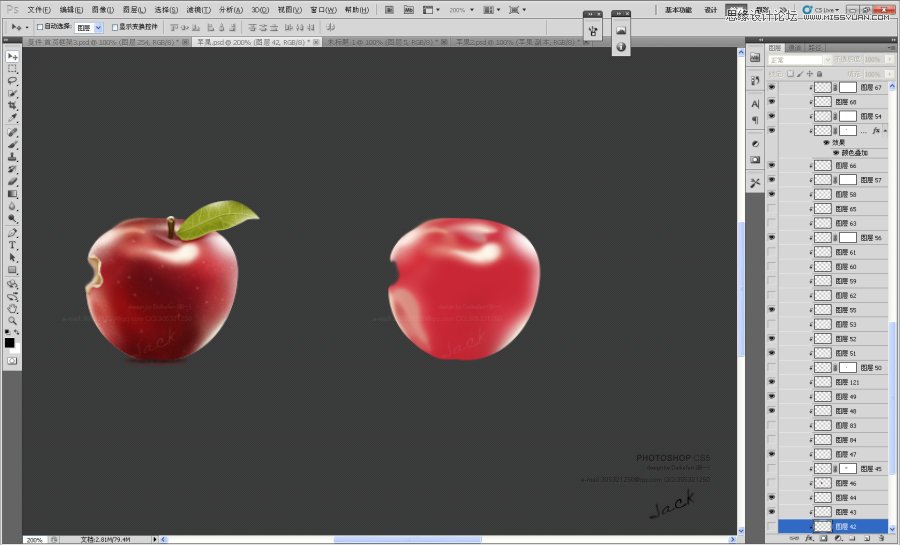Image resolution: width=900 pixels, height=545 pixels.
Task: Select the Path Selection tool
Action: [x=12, y=258]
